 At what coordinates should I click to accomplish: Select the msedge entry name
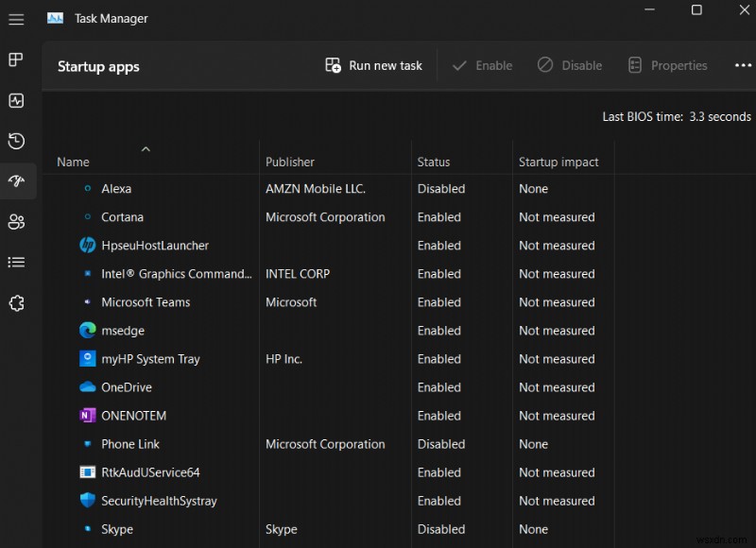pos(123,331)
